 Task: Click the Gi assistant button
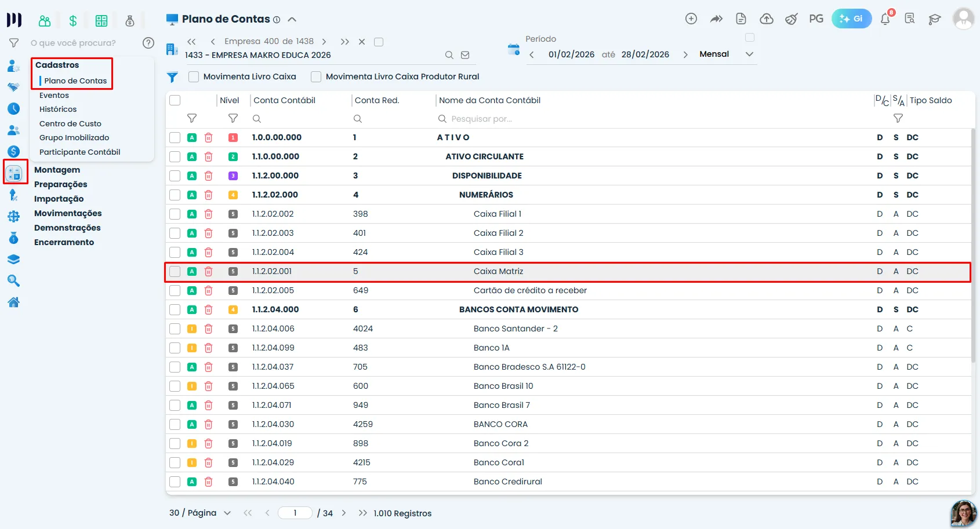[851, 19]
